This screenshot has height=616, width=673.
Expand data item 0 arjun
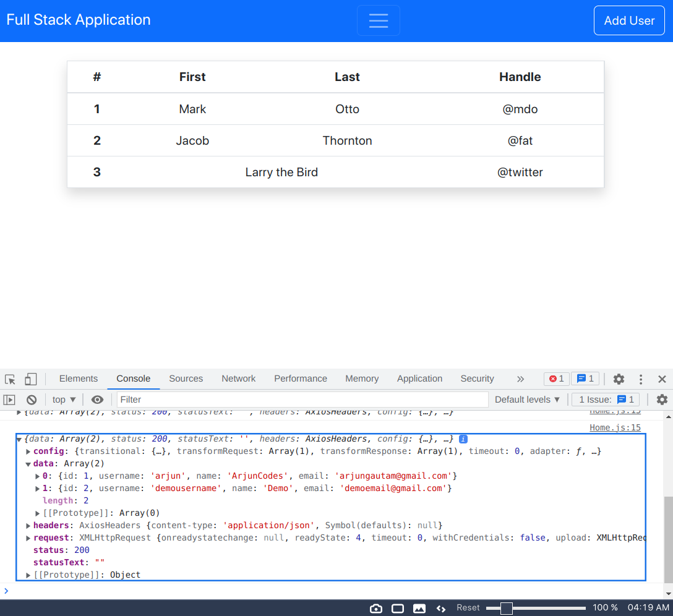point(38,476)
